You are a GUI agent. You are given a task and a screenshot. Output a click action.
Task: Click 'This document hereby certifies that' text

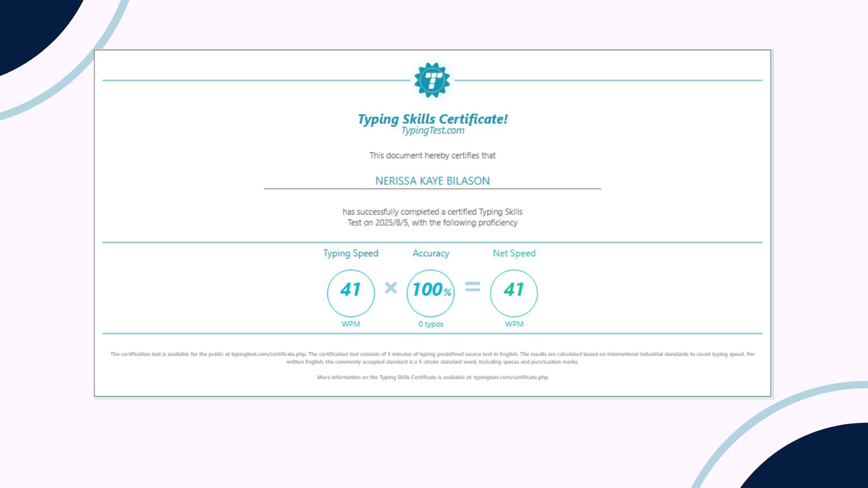coord(433,155)
